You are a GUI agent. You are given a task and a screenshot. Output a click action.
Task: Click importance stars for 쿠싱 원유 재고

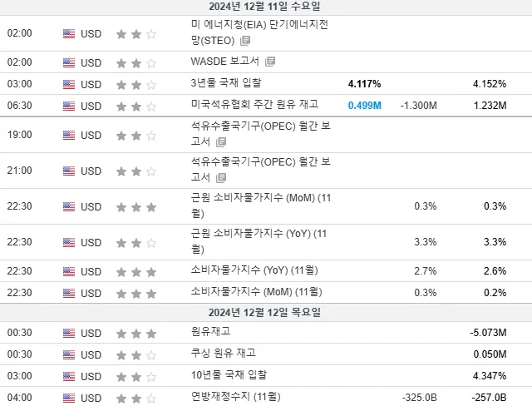tap(136, 355)
